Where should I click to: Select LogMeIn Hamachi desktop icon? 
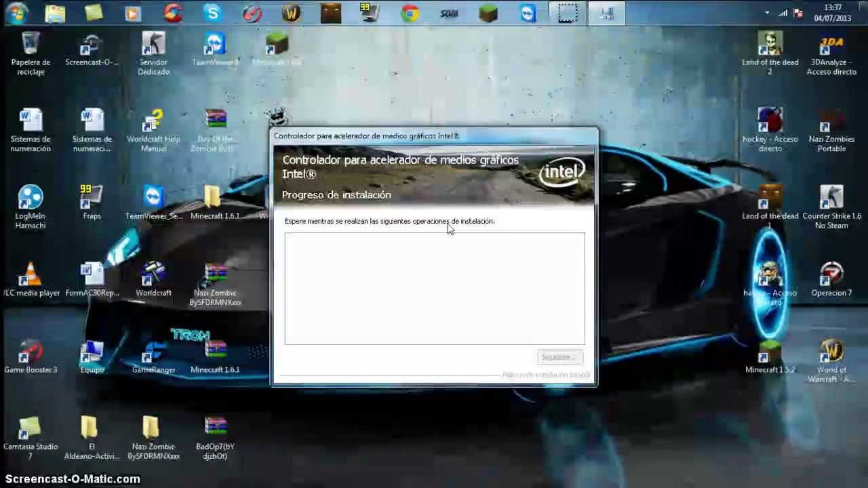pos(31,207)
